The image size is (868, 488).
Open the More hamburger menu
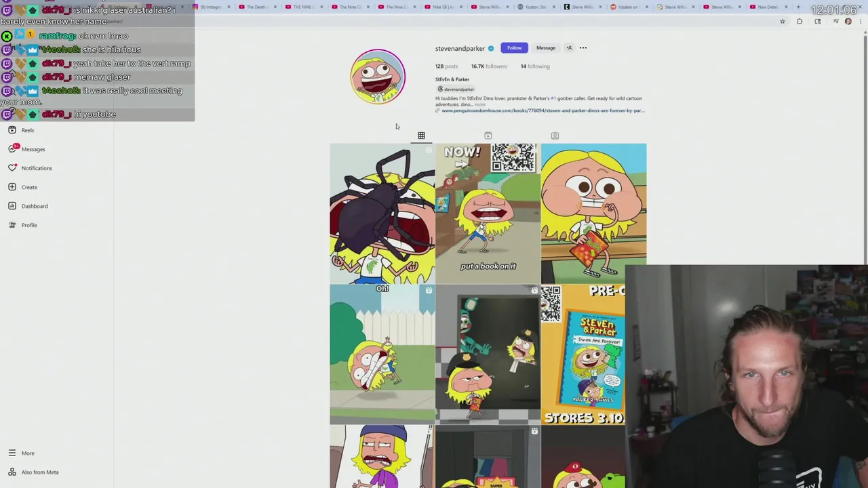tap(21, 453)
